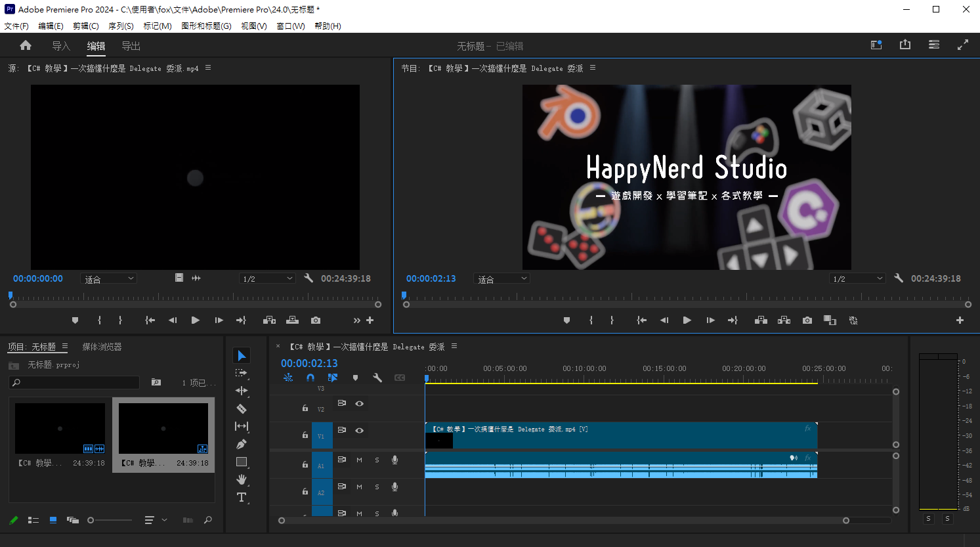Screen dimensions: 980x547
Task: Select the Slip tool
Action: click(242, 426)
